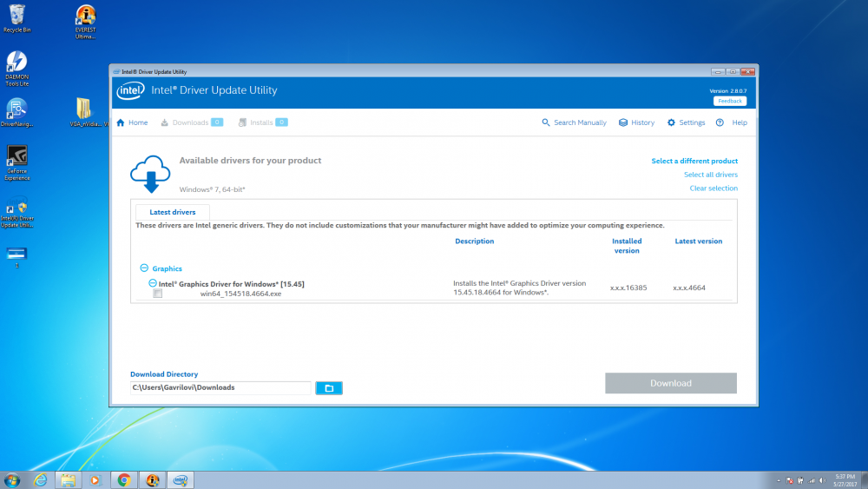Click latest version x.x.x.4664 value
The image size is (868, 489).
tap(689, 287)
